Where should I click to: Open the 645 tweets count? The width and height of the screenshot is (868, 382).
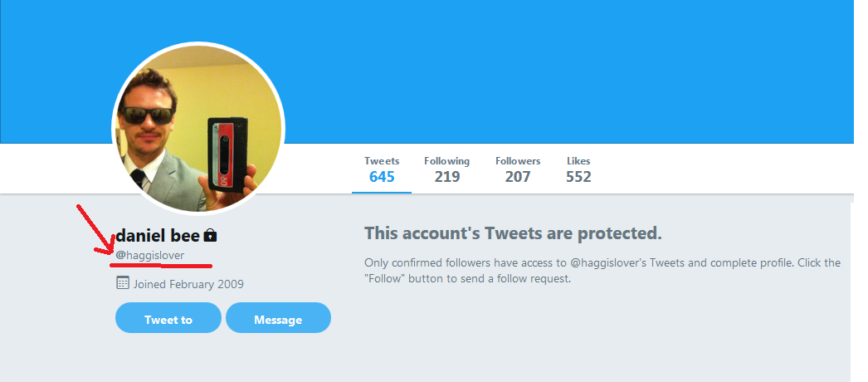point(382,177)
